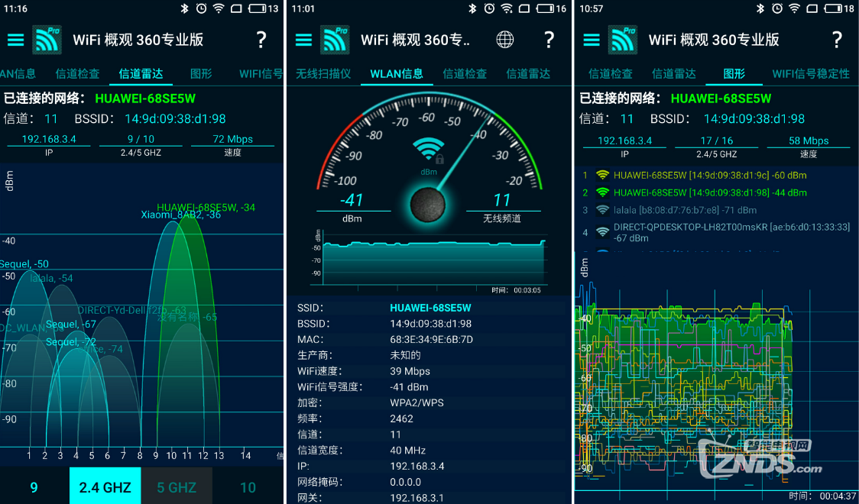
Task: Click the globe icon in the middle screen
Action: pos(504,40)
